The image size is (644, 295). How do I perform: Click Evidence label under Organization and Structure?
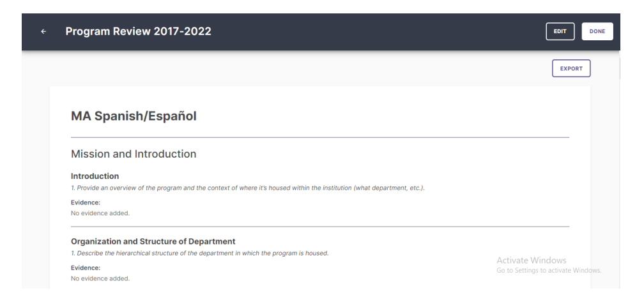tap(86, 268)
